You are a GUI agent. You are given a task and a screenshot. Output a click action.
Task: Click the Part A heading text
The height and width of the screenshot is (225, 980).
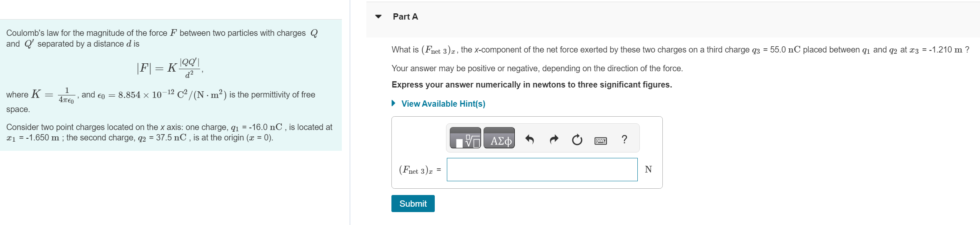405,17
